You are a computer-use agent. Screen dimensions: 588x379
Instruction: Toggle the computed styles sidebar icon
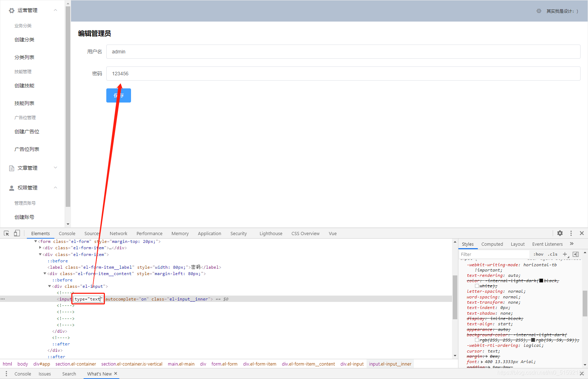(576, 254)
